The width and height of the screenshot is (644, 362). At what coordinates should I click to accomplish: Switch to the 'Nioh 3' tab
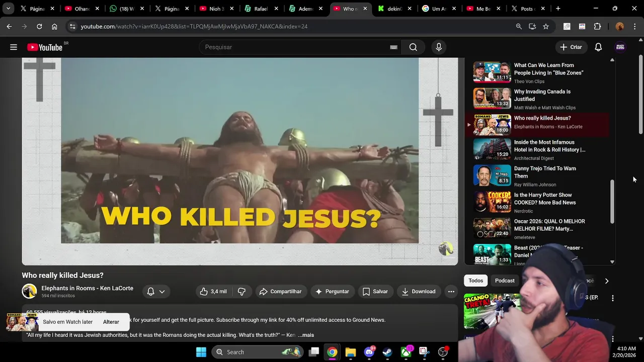[x=216, y=9]
